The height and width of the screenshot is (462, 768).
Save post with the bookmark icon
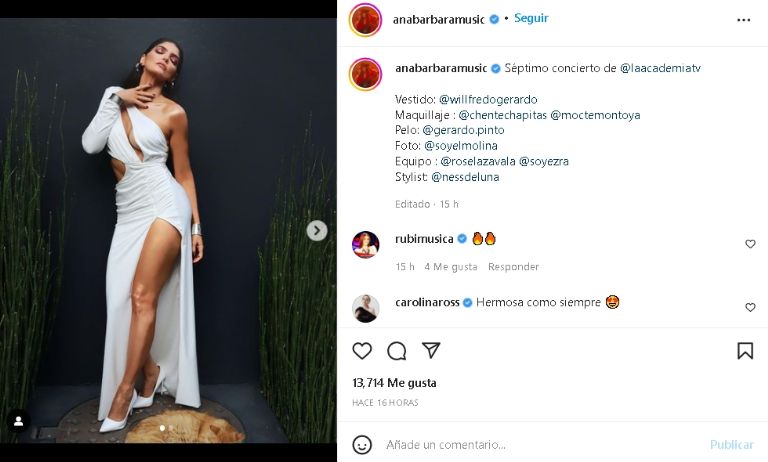tap(745, 351)
